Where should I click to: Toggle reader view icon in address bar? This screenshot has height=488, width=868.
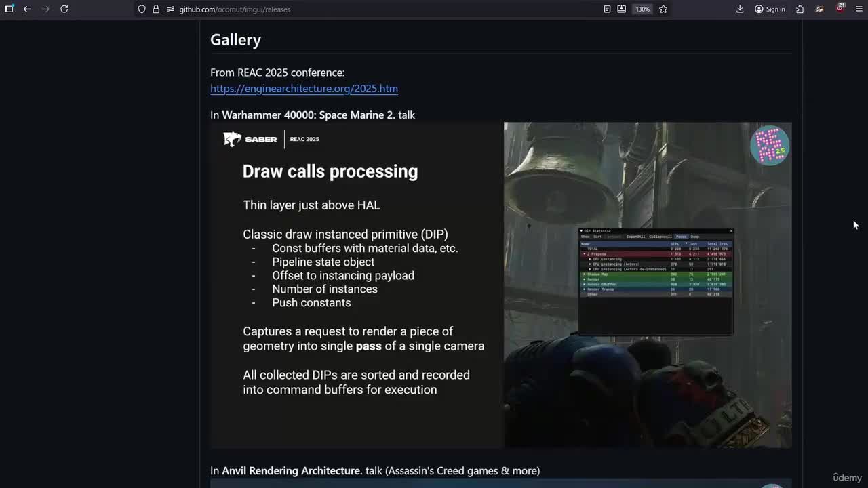(x=607, y=9)
